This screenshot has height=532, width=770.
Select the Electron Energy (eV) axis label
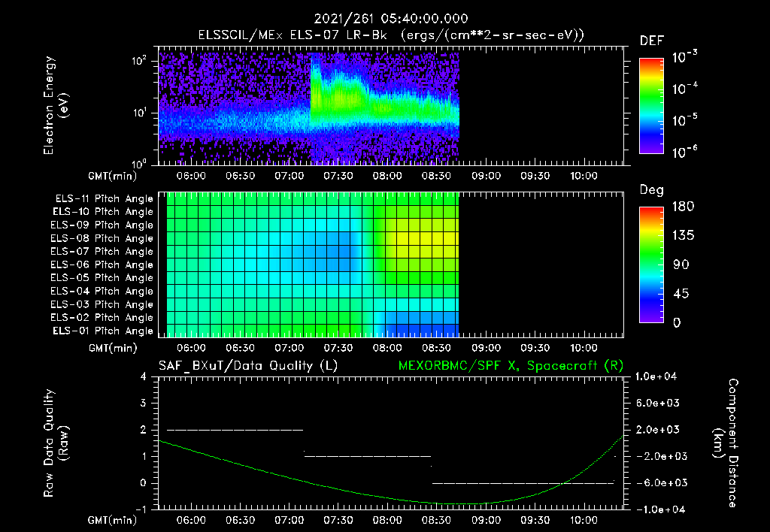[x=55, y=105]
